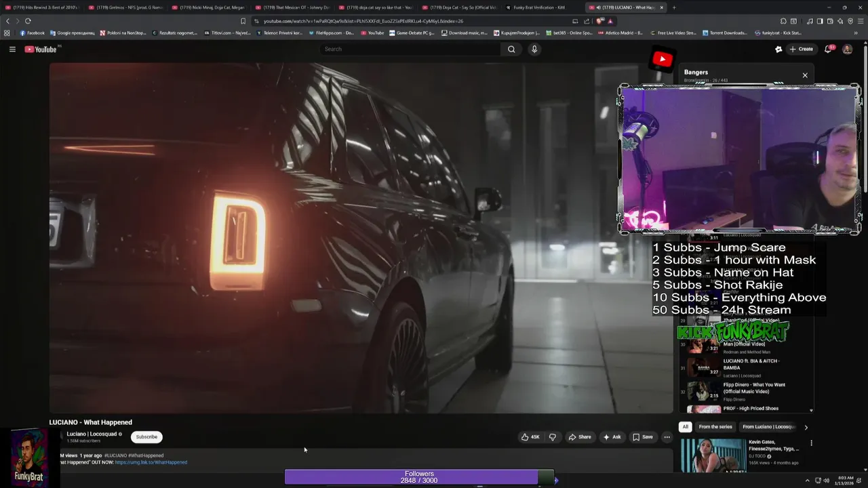
Task: Open Brave Shields lion icon
Action: click(x=600, y=21)
